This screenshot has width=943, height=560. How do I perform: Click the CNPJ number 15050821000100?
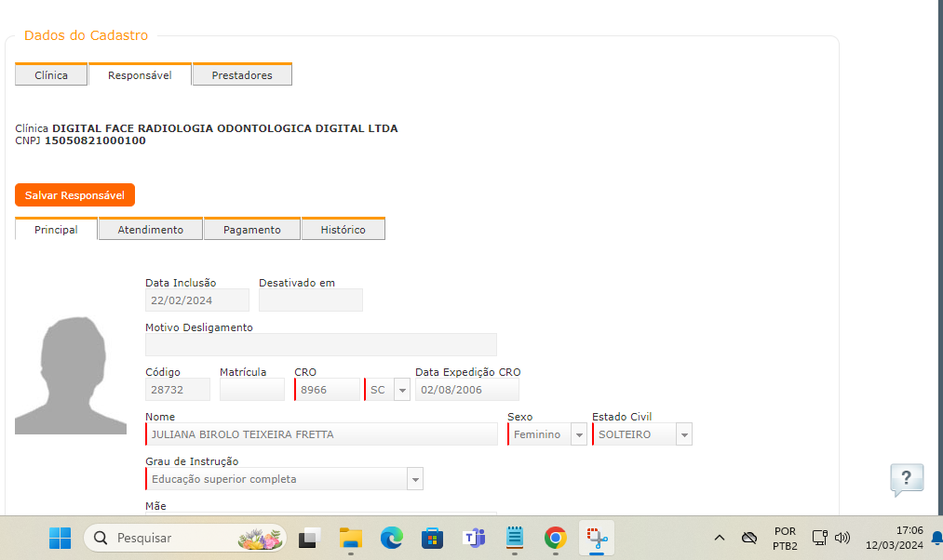[x=95, y=140]
